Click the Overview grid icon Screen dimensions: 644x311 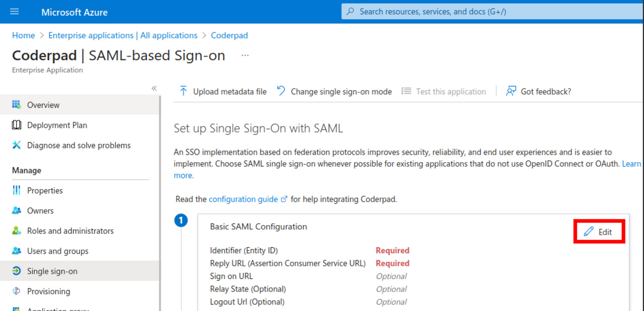tap(16, 105)
